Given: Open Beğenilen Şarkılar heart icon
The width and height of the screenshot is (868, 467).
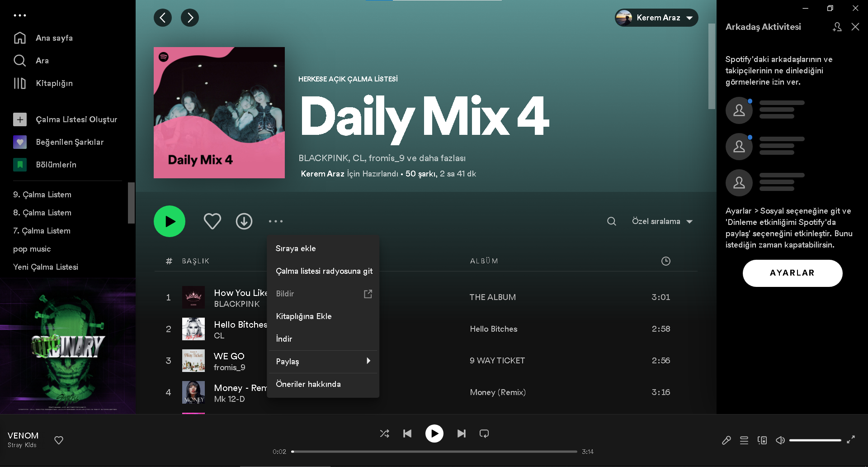Looking at the screenshot, I should click(x=20, y=142).
